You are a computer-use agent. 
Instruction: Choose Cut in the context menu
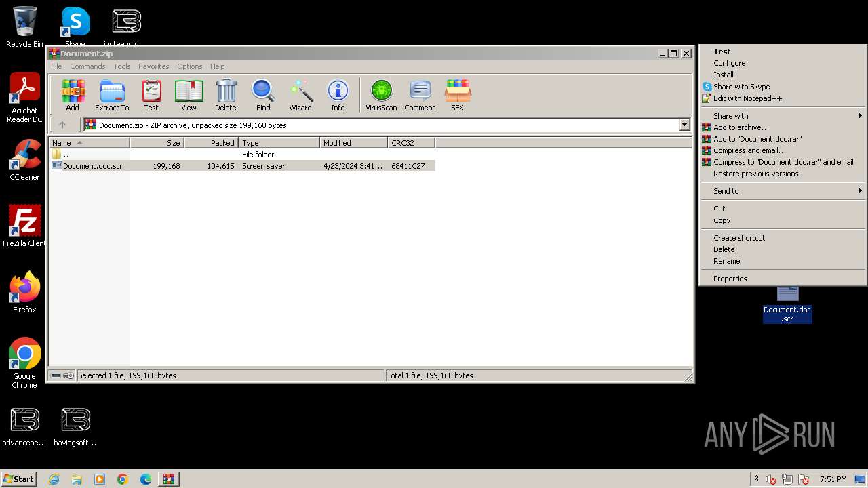[783, 209]
